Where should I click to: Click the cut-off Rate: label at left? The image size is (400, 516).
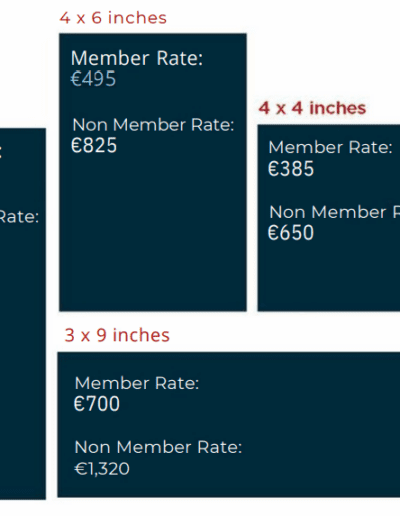[19, 217]
